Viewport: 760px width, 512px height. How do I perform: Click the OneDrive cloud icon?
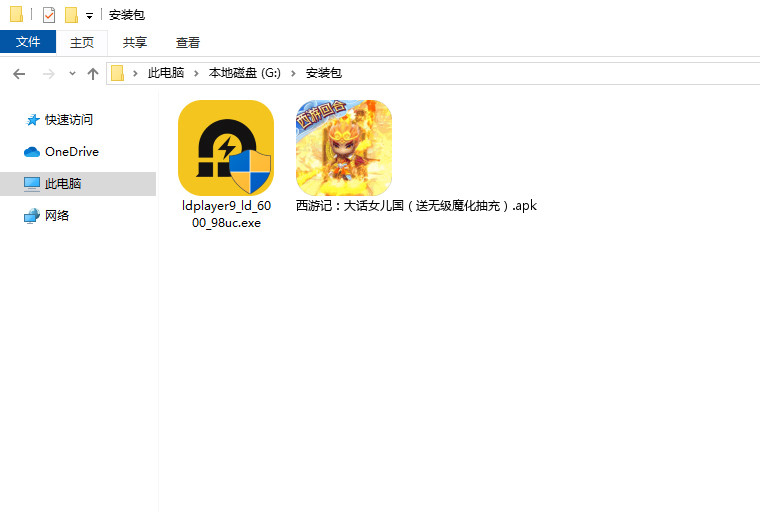pos(32,152)
